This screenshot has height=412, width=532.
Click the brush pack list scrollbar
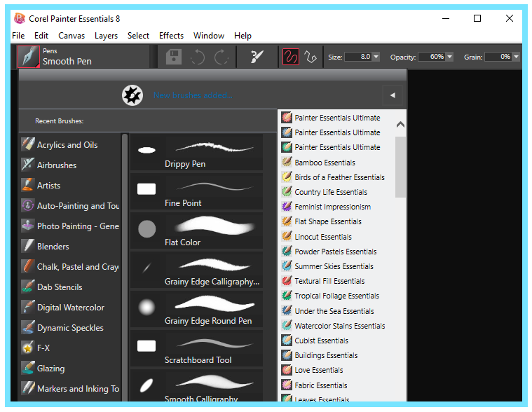tap(400, 167)
